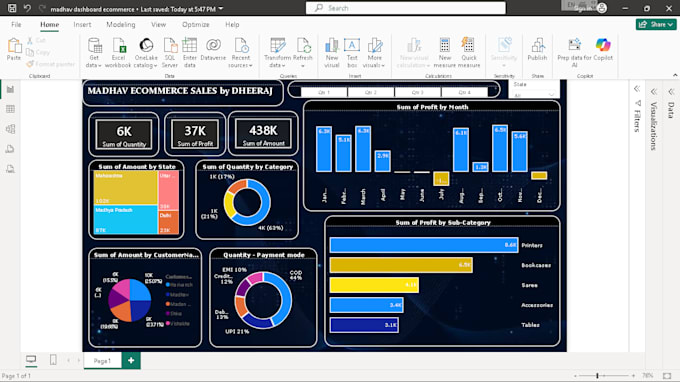The height and width of the screenshot is (382, 680).
Task: Open the Modeling ribbon tab
Action: coord(121,25)
